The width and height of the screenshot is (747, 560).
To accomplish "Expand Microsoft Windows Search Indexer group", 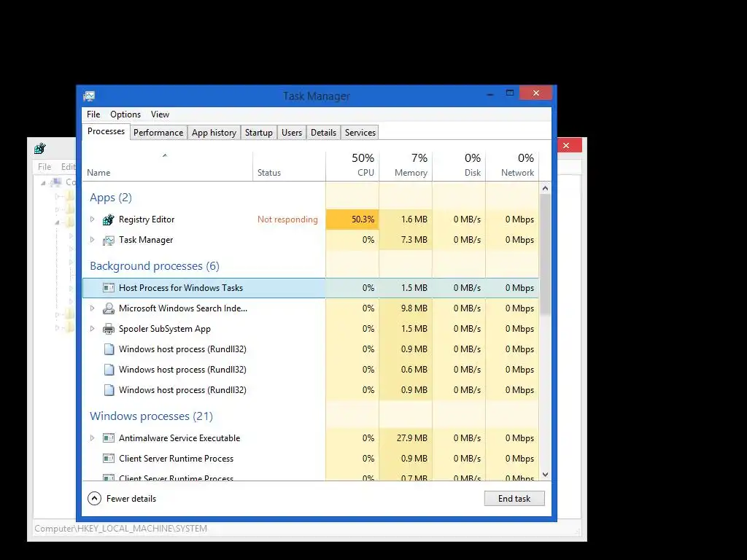I will 93,308.
